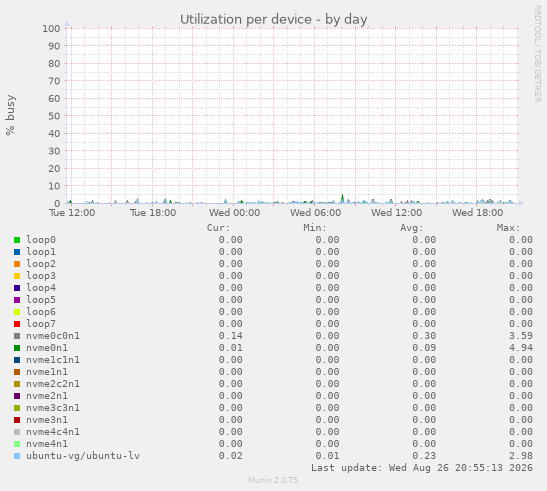Screen dimensions: 547x491
Task: Select the nvme0n1 legend label
Action: pyautogui.click(x=47, y=348)
